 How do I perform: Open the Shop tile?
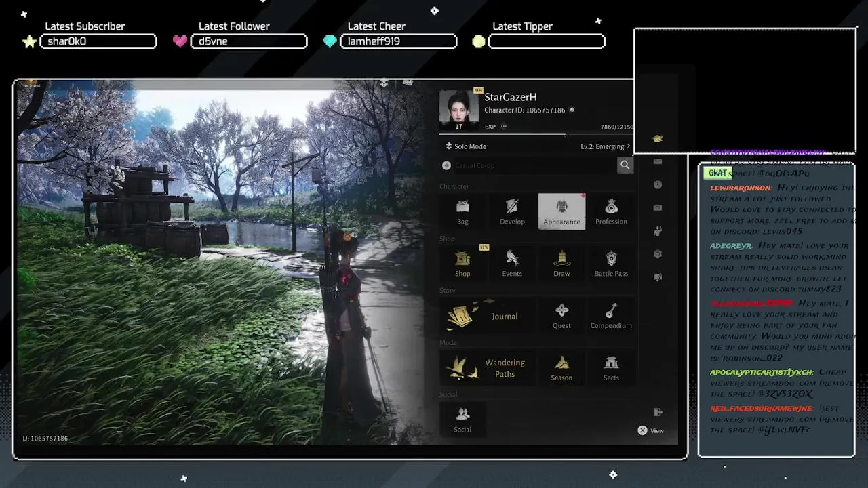(462, 264)
